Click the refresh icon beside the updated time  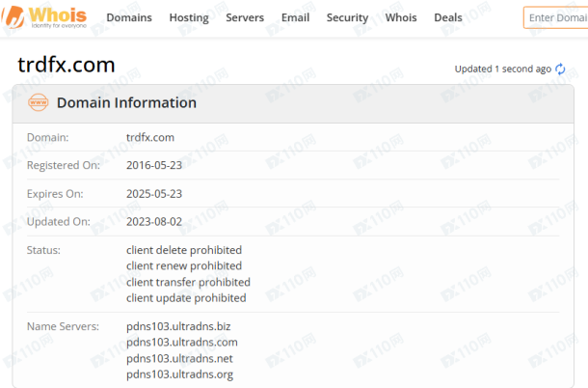[560, 69]
